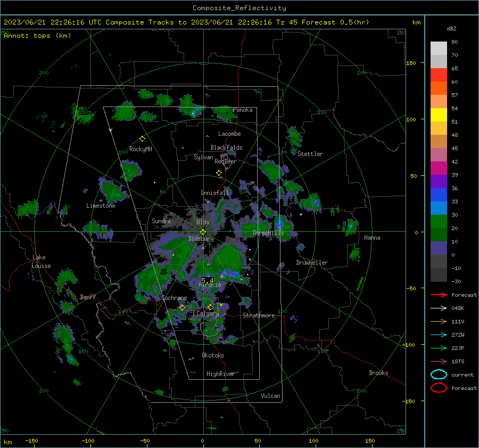
Task: Click the red 65 dBZ color swatch
Action: click(x=439, y=75)
